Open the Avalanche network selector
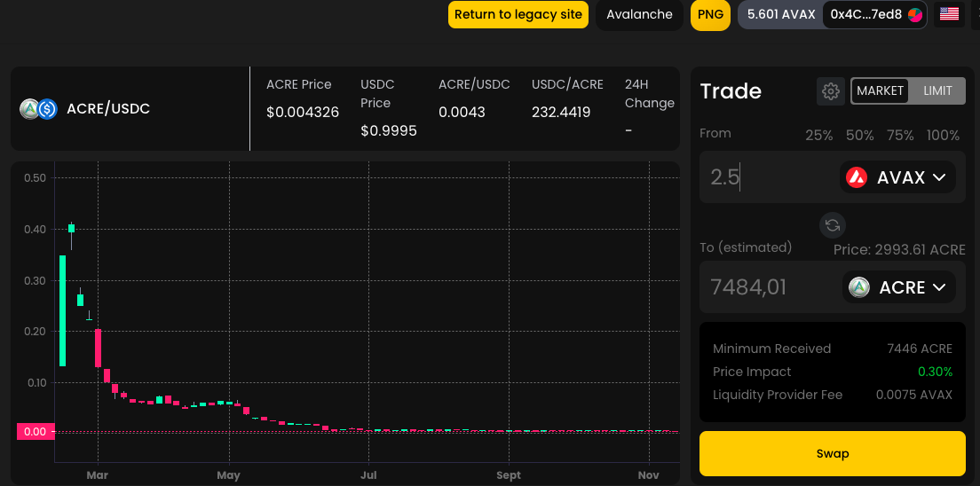The image size is (980, 486). point(639,14)
